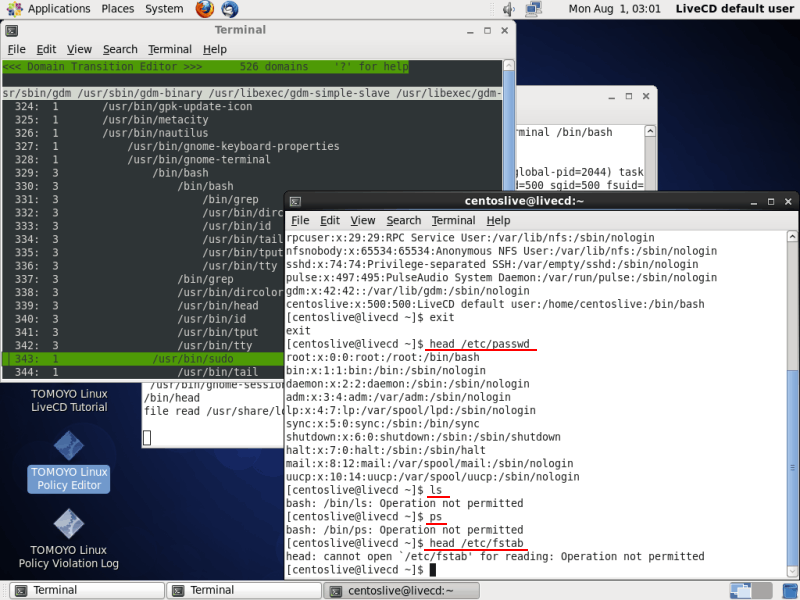This screenshot has width=800, height=600.
Task: Open the Applications menu
Action: (x=59, y=9)
